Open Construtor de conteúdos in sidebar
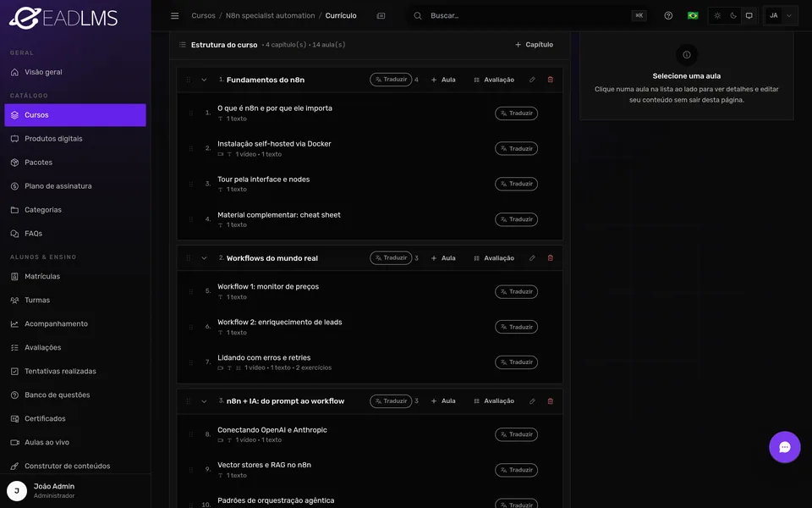The image size is (812, 508). click(75, 466)
